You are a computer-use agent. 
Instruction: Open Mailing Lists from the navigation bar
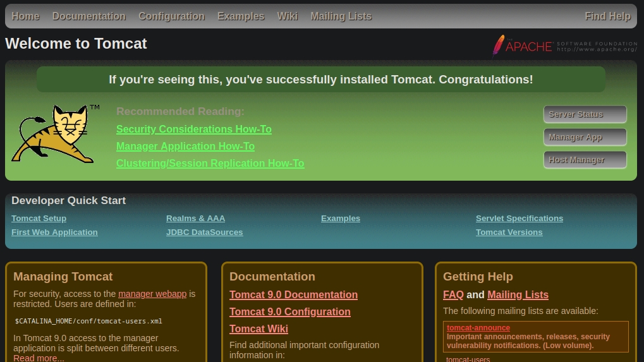341,16
